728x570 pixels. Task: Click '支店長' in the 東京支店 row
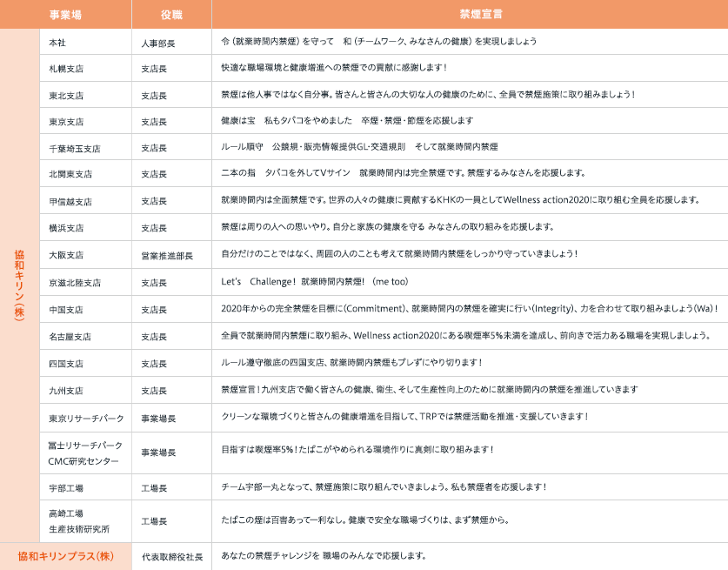154,122
